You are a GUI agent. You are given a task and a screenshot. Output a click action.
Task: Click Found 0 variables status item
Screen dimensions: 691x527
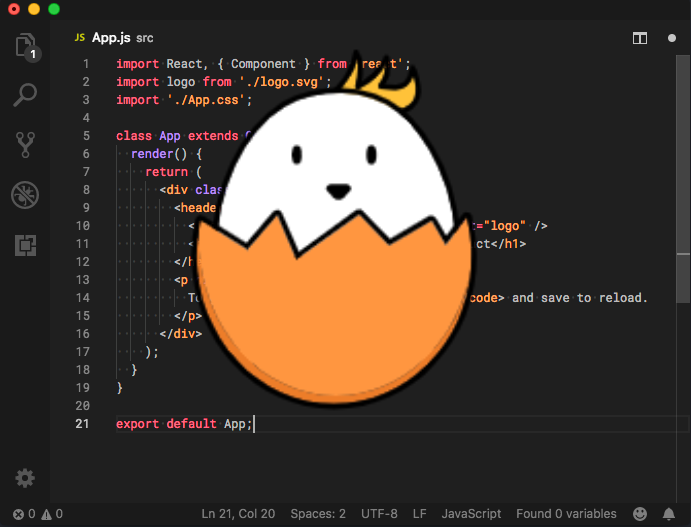566,514
